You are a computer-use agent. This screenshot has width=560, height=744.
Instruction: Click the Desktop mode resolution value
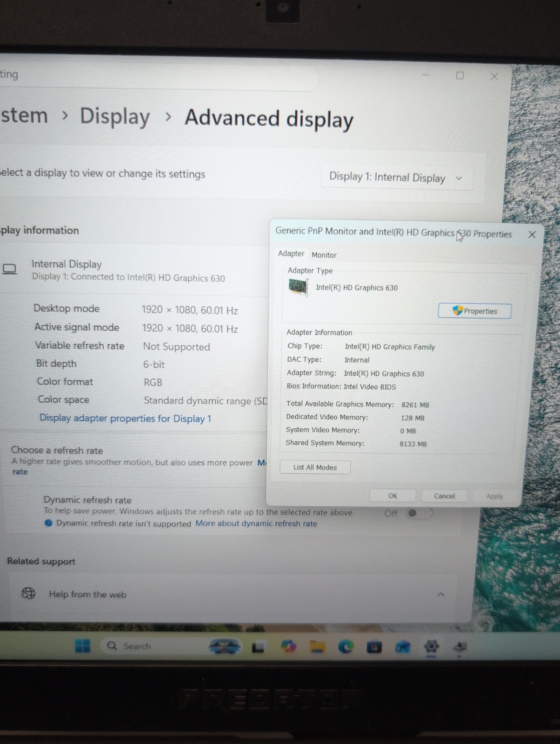(190, 310)
